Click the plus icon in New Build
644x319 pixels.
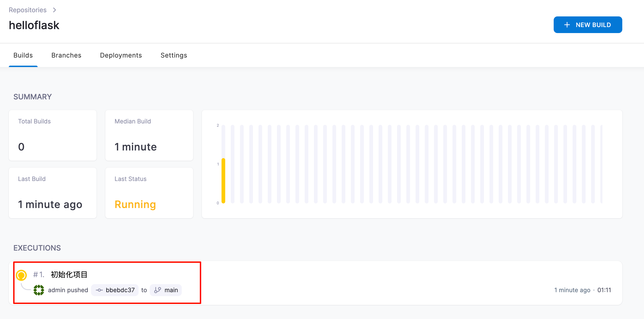point(567,25)
